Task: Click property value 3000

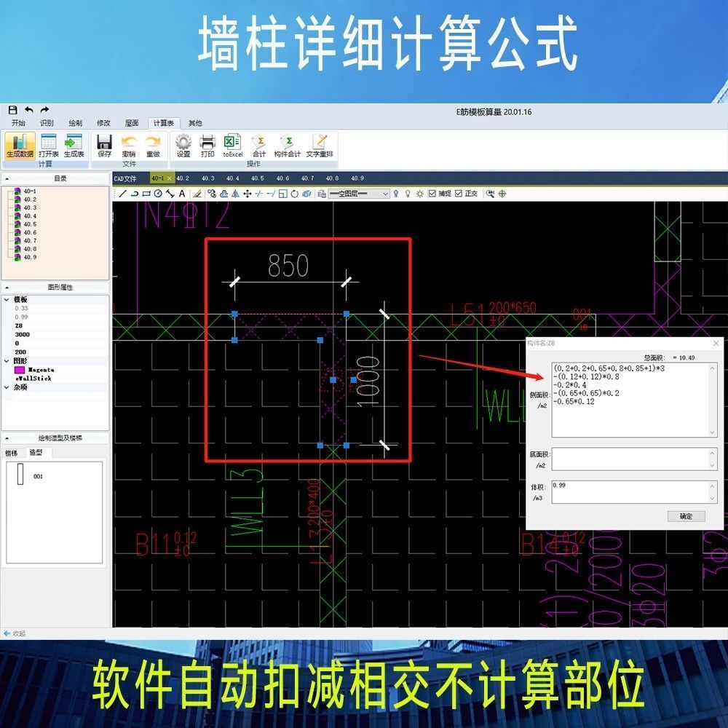Action: point(23,334)
